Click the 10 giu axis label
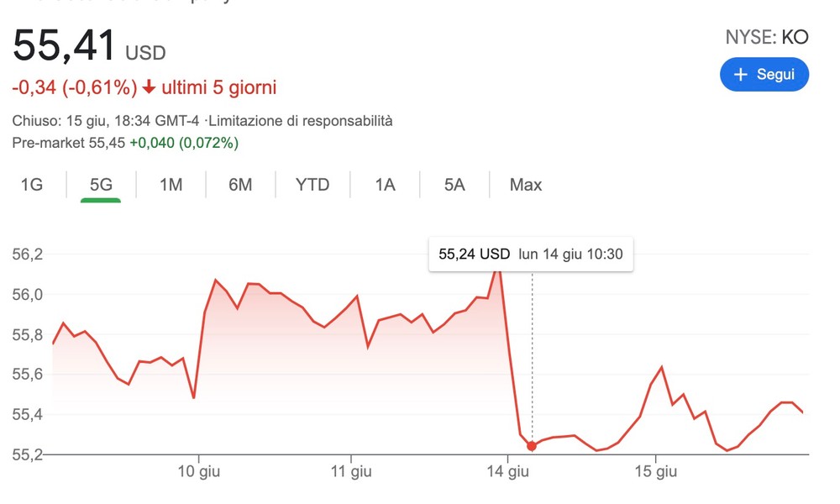Viewport: 840px width, 504px height. tap(199, 472)
